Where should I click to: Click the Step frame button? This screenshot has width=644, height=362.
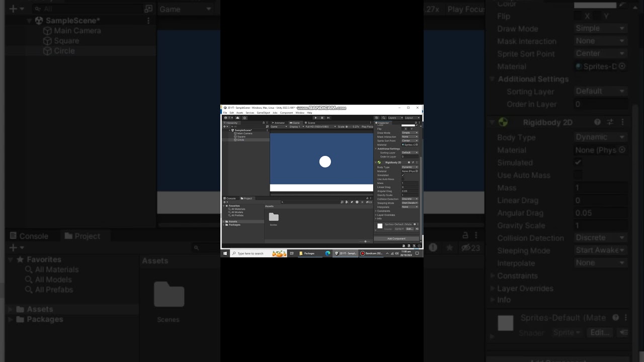click(329, 118)
